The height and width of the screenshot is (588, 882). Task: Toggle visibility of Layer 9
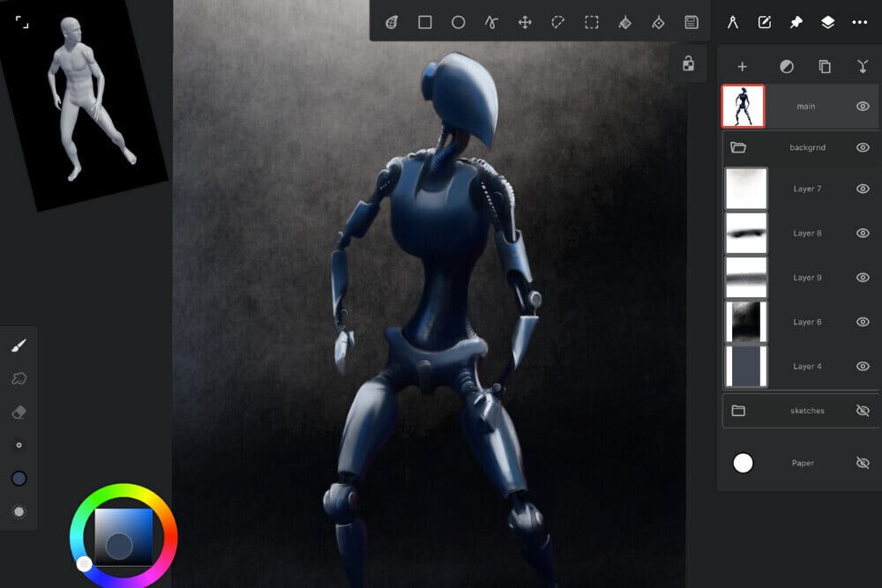point(863,277)
